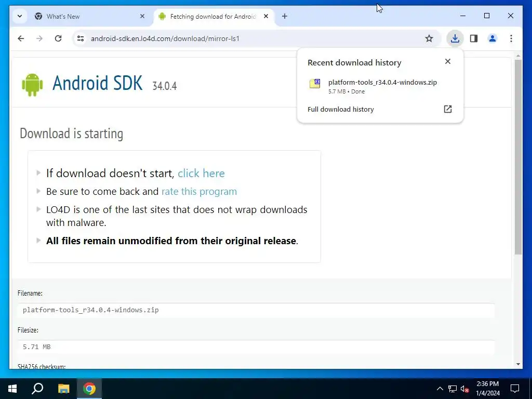This screenshot has height=399, width=532.
Task: Click the scrollbar up arrow
Action: (x=518, y=56)
